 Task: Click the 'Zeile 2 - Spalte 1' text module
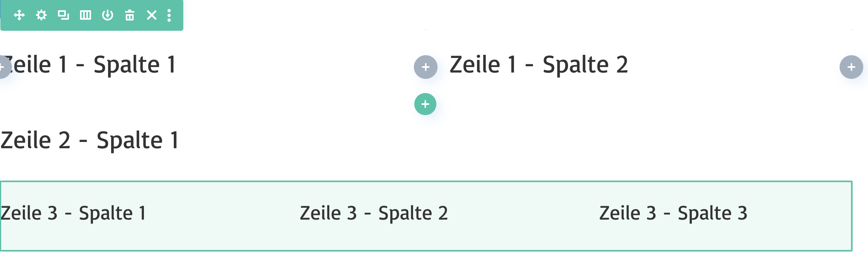[90, 140]
